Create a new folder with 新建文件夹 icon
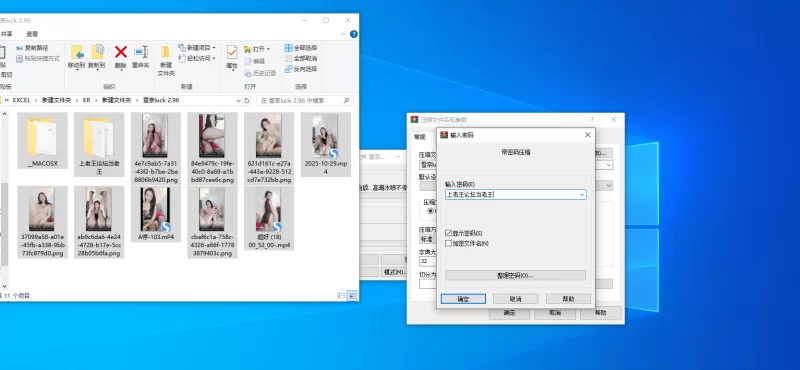Viewport: 800px width, 370px height. tap(166, 60)
